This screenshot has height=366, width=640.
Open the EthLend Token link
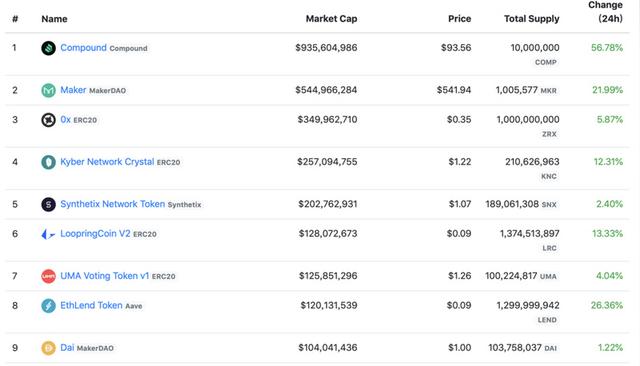(91, 305)
